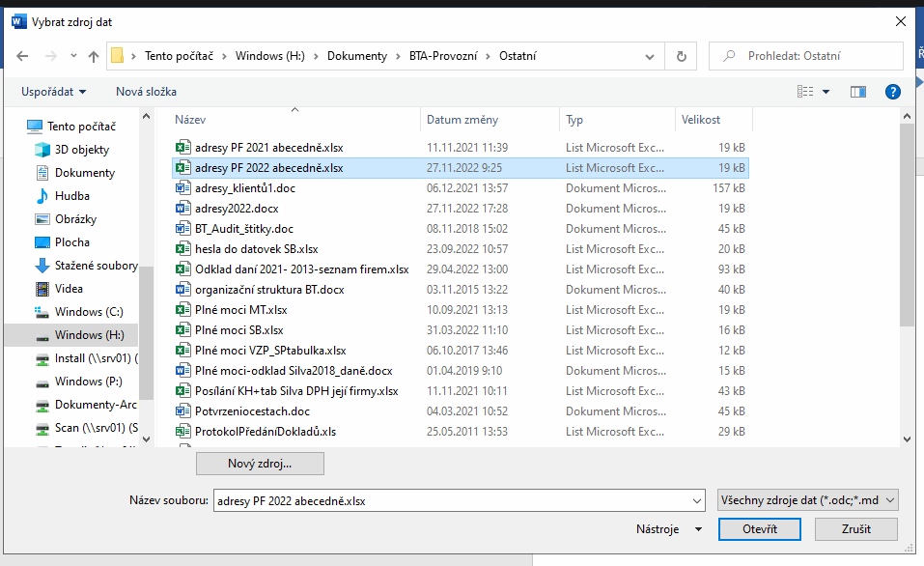Click the Nový zdroj... button
The height and width of the screenshot is (566, 924).
(260, 464)
